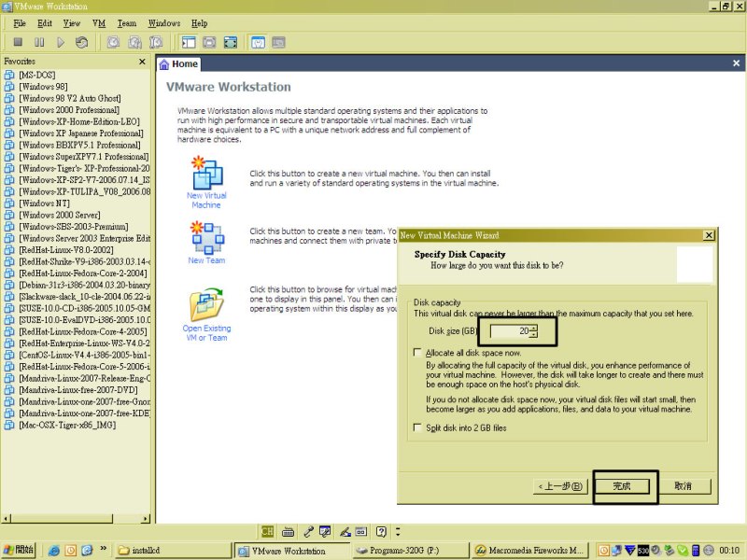Open the Snapshot Manager toolbar icon
747x560 pixels.
[x=156, y=42]
